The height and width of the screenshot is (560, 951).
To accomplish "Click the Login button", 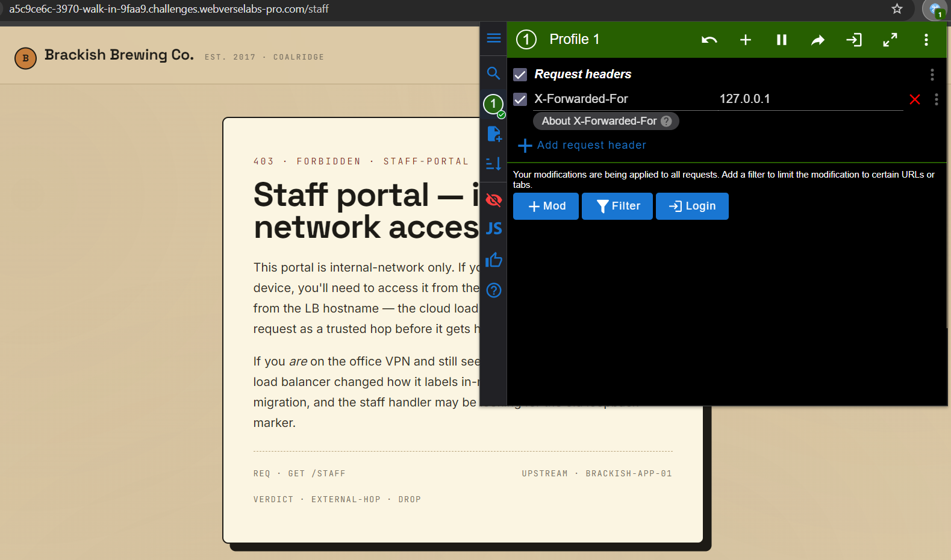I will (692, 206).
